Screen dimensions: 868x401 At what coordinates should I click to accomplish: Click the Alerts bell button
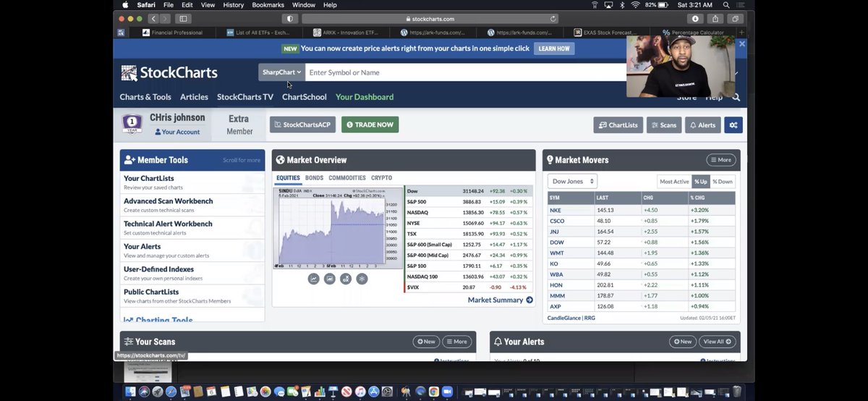702,125
